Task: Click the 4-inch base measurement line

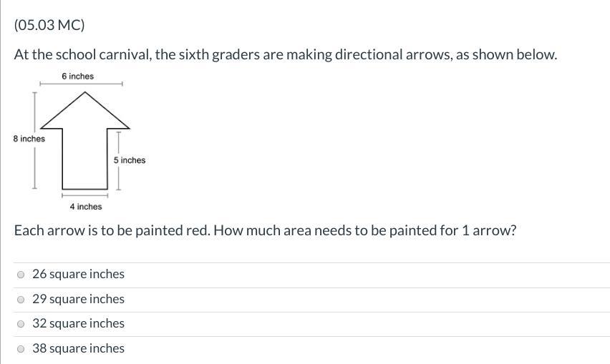Action: pyautogui.click(x=84, y=194)
